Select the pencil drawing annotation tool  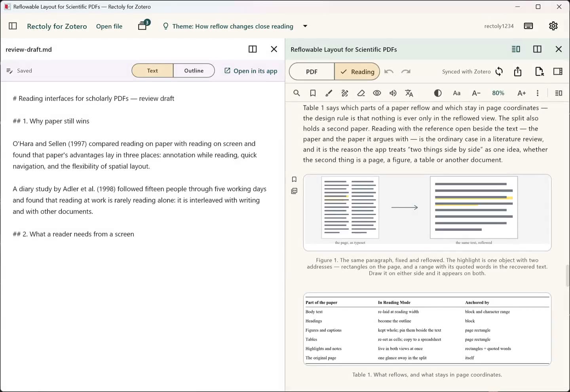pos(345,93)
